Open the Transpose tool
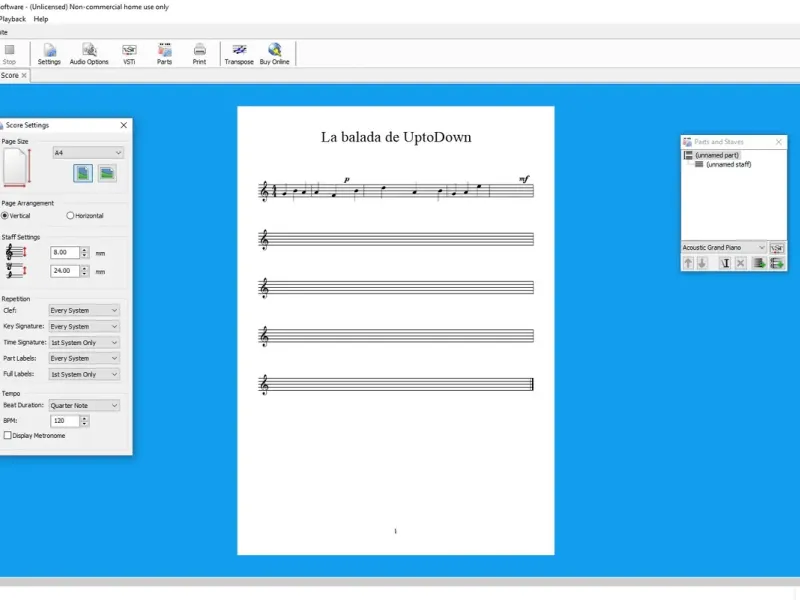This screenshot has height=600, width=800. (x=239, y=54)
